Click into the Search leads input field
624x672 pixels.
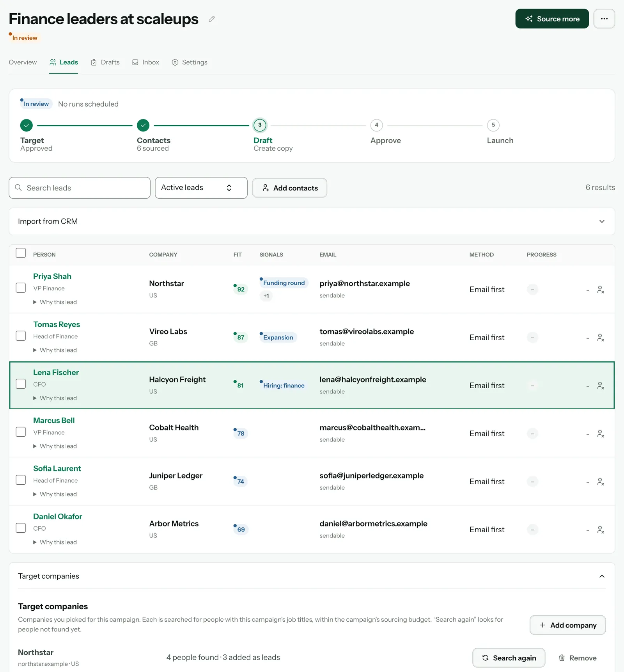80,188
